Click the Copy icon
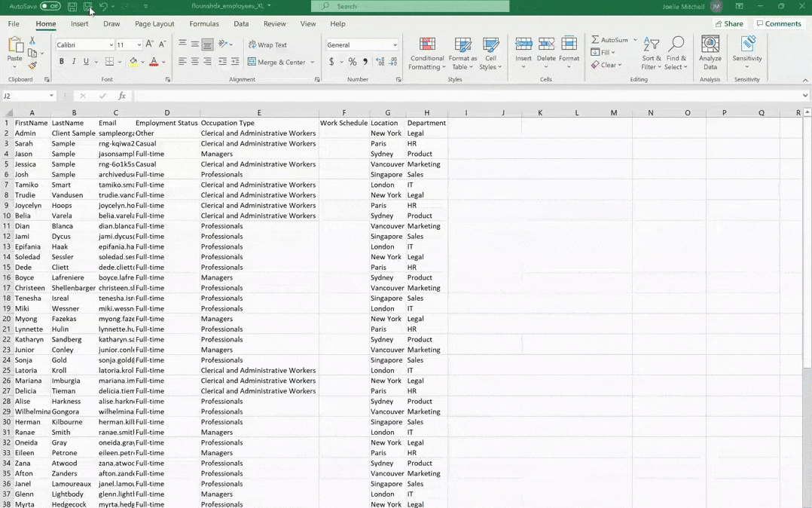The image size is (812, 508). (32, 53)
